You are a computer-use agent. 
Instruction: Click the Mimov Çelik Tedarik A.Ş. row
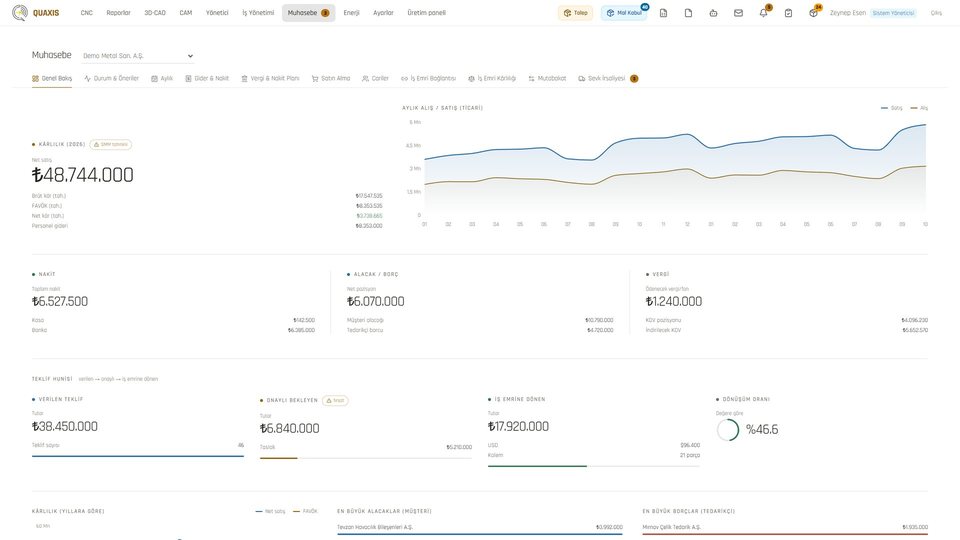click(785, 528)
